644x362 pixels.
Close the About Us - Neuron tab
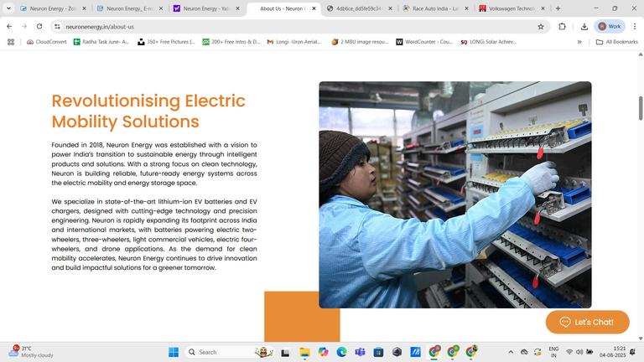[314, 8]
